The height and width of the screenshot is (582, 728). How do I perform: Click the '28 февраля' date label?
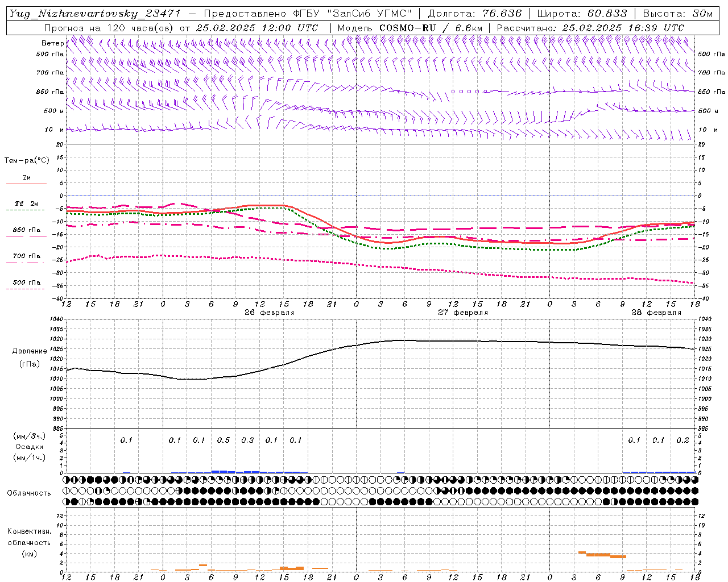pos(656,313)
